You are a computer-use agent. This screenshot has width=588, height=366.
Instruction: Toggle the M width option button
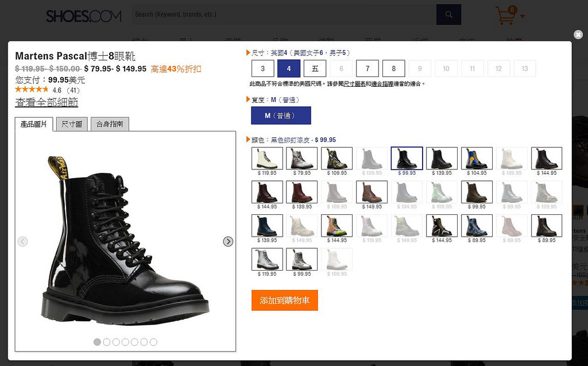pos(281,115)
